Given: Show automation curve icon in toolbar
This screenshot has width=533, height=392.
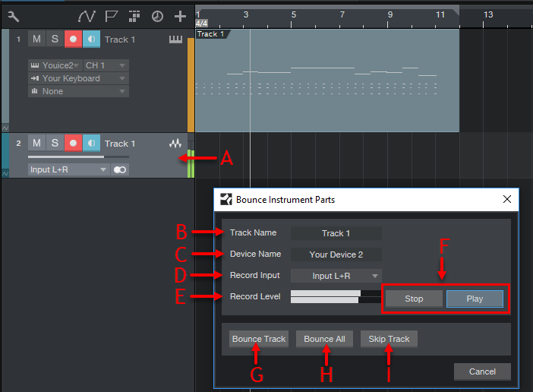Looking at the screenshot, I should point(87,16).
